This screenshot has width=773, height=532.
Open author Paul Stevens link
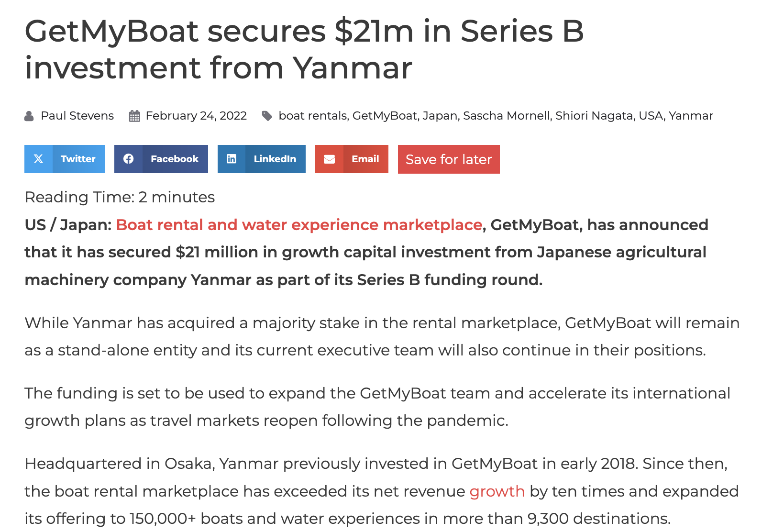[77, 116]
